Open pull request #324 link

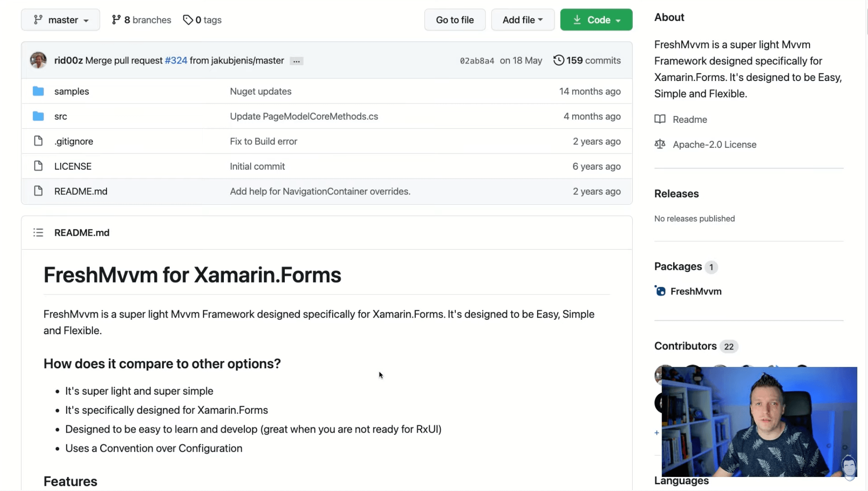click(x=176, y=61)
